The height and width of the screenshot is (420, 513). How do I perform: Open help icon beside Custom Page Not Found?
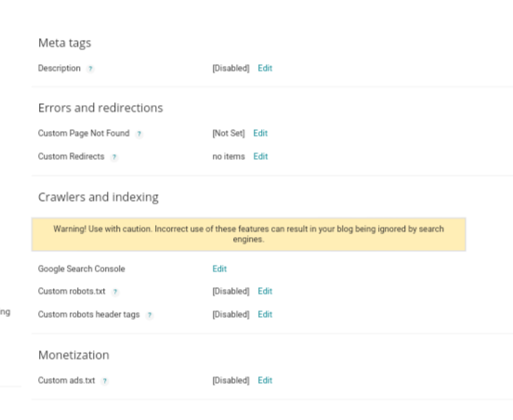point(139,134)
